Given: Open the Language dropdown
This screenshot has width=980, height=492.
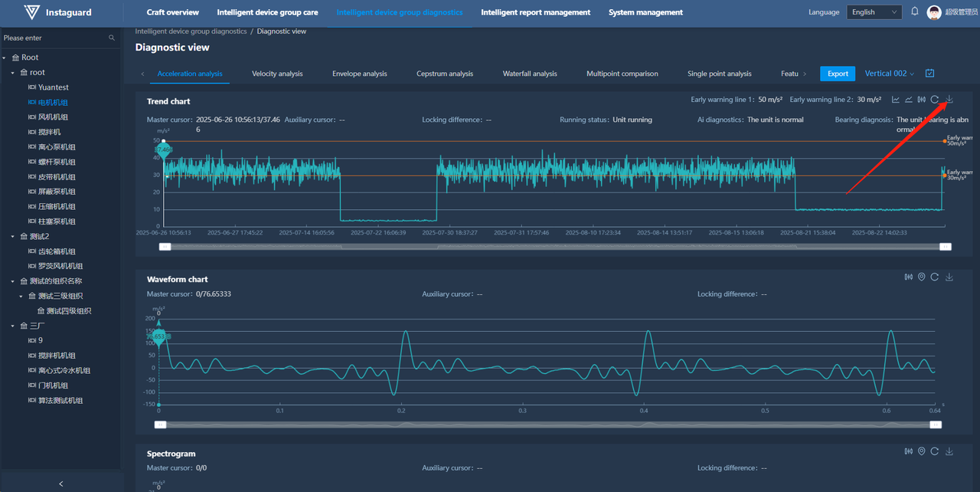Looking at the screenshot, I should (874, 12).
